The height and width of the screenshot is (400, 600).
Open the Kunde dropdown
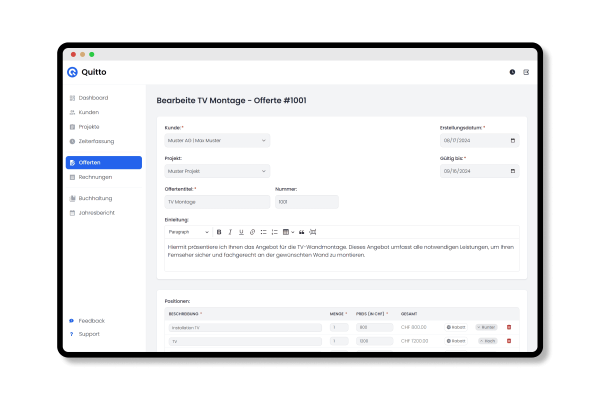click(x=217, y=141)
